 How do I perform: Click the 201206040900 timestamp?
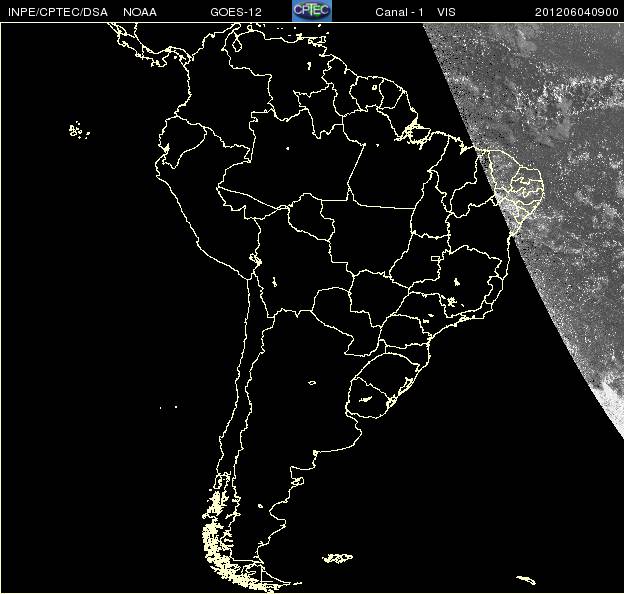pos(577,12)
